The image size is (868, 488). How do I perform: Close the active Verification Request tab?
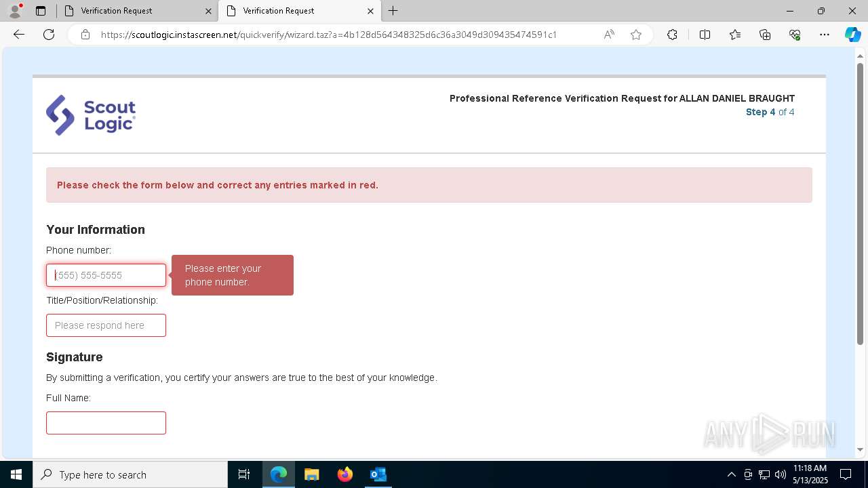(x=370, y=11)
